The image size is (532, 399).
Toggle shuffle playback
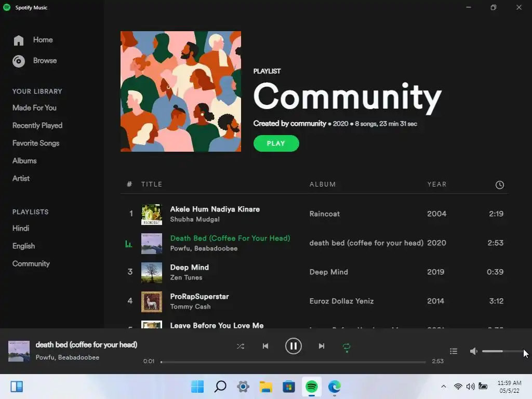pyautogui.click(x=240, y=346)
